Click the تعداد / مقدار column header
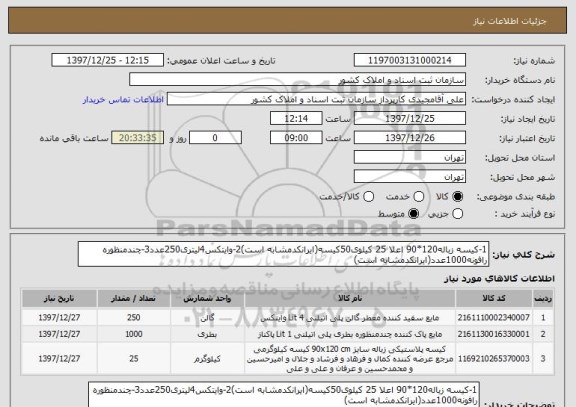 point(134,298)
